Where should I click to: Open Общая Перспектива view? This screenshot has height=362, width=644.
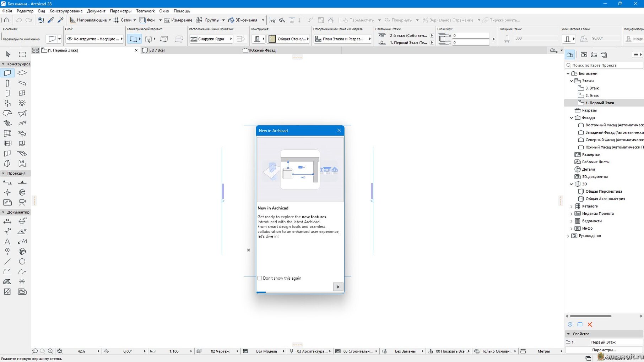[604, 191]
